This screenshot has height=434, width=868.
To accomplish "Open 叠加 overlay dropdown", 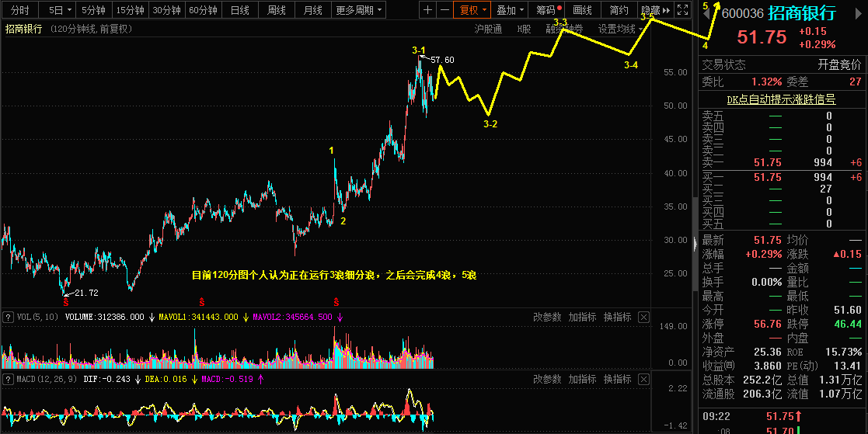I will (x=509, y=10).
